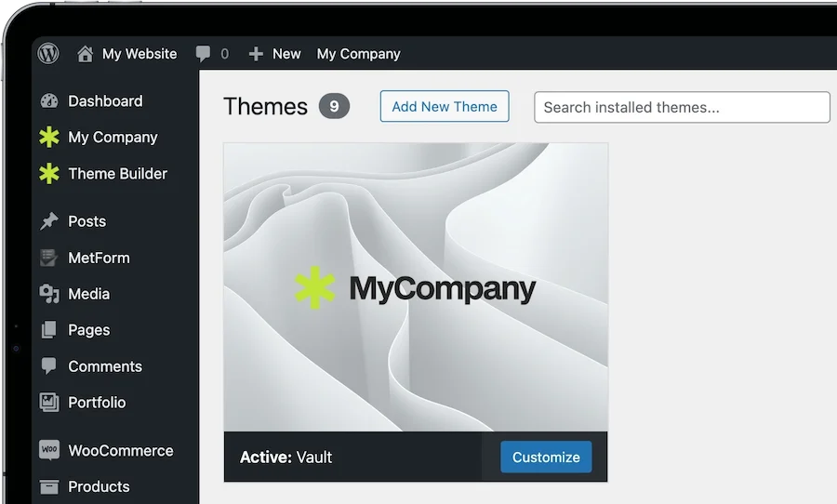Click green asterisk icon beside Theme Builder
The width and height of the screenshot is (837, 504).
point(49,174)
